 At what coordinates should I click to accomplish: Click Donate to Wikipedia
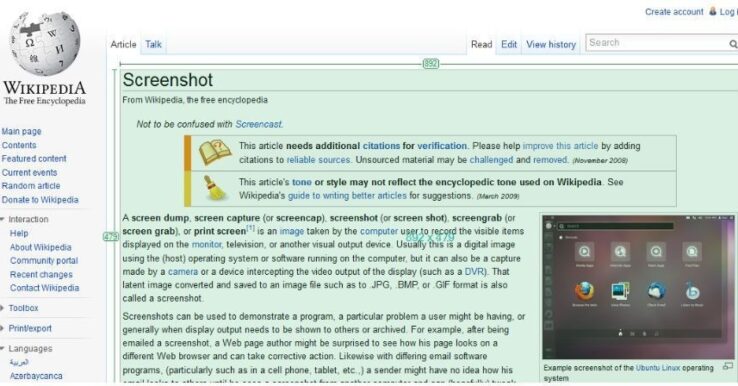(40, 200)
